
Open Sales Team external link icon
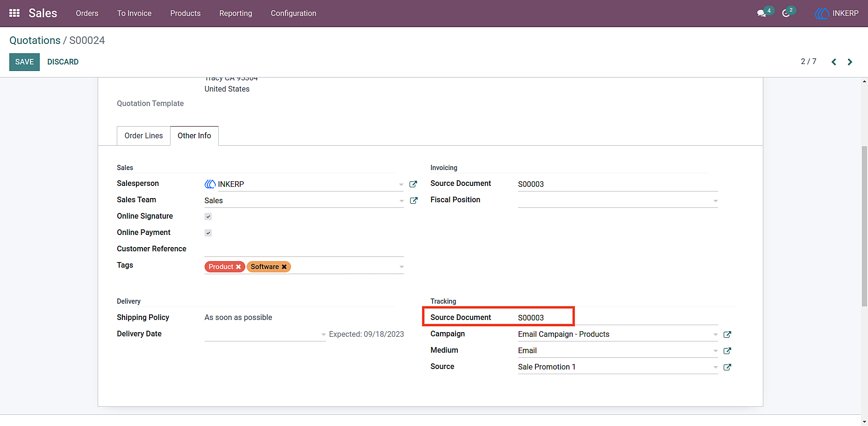click(x=413, y=200)
